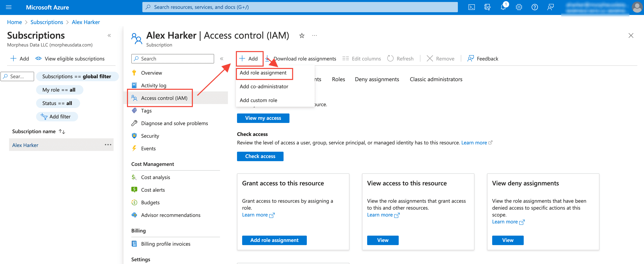The width and height of the screenshot is (644, 264).
Task: Open the hamburger portal menu
Action: coord(9,7)
